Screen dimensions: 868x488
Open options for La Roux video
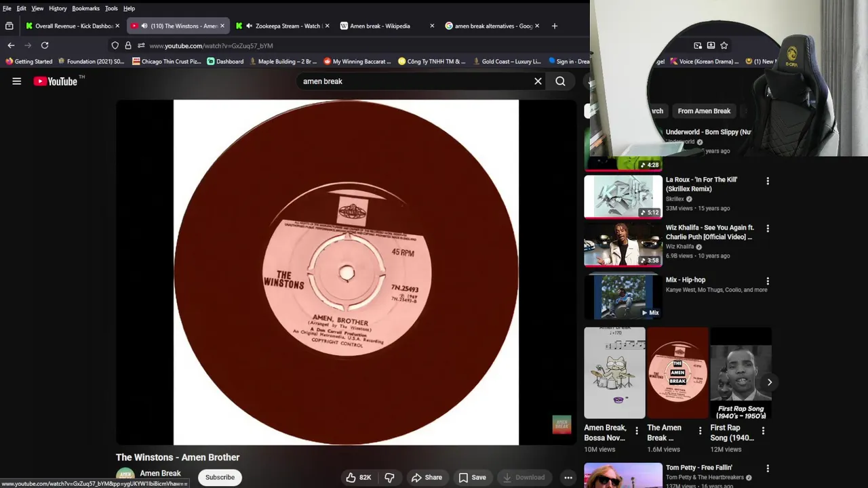coord(768,181)
